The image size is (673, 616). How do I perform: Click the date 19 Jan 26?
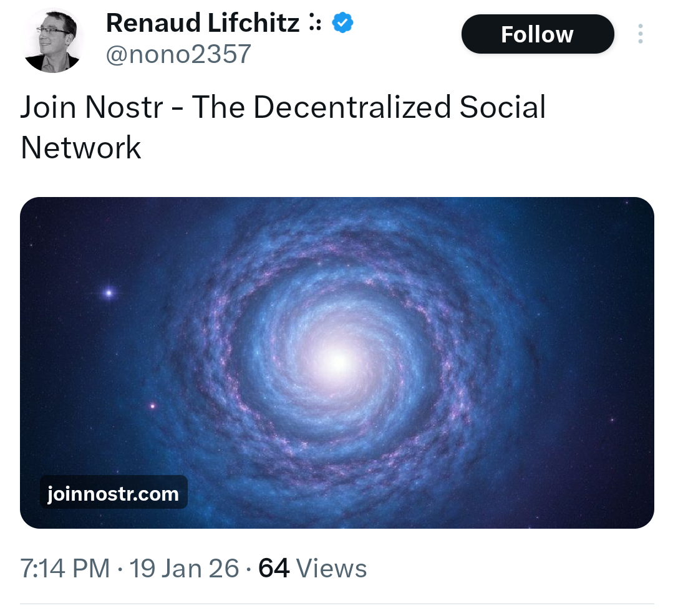[x=184, y=569]
